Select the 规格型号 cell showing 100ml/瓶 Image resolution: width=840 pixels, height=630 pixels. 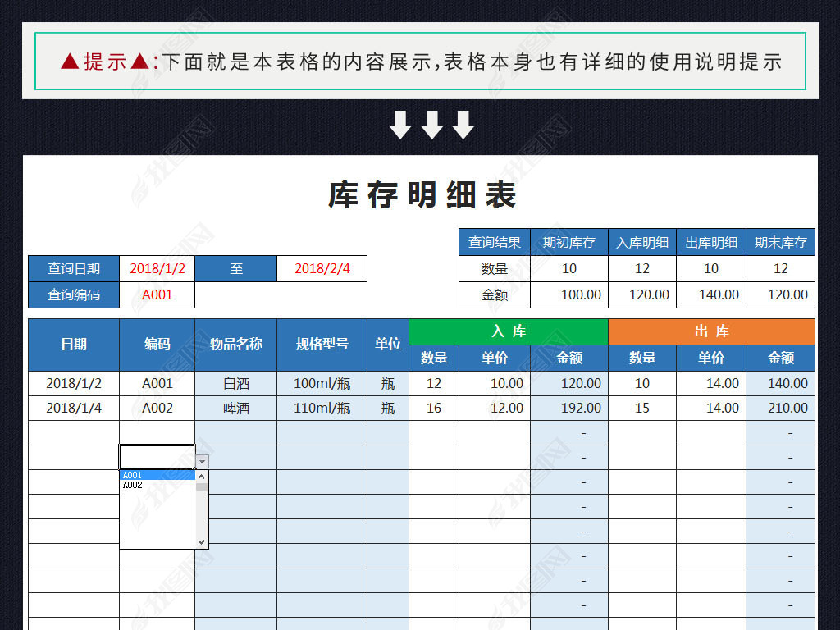point(322,383)
